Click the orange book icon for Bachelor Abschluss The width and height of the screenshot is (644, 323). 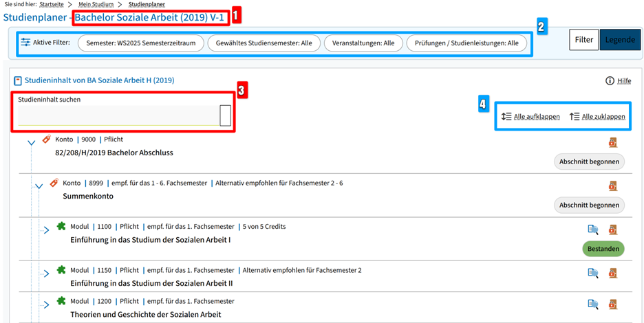612,142
